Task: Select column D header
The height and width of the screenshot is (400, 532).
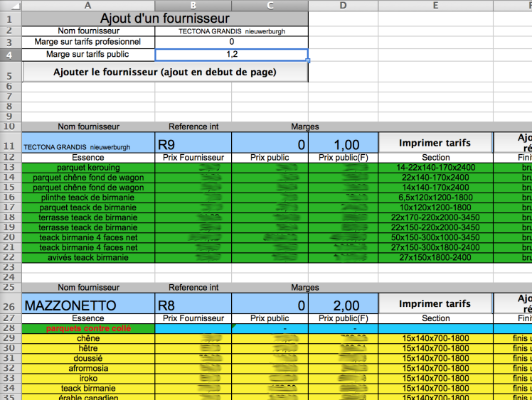Action: click(343, 6)
